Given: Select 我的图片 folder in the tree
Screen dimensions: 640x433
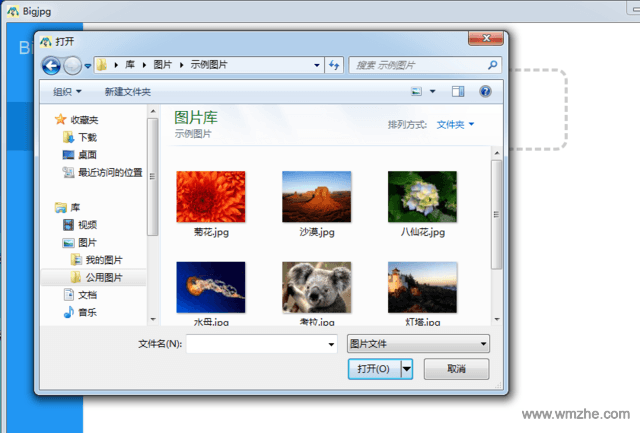Looking at the screenshot, I should tap(102, 260).
